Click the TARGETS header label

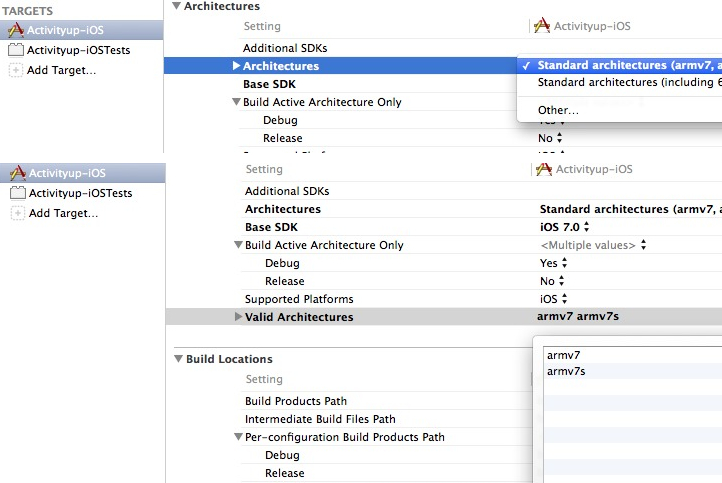coord(27,11)
